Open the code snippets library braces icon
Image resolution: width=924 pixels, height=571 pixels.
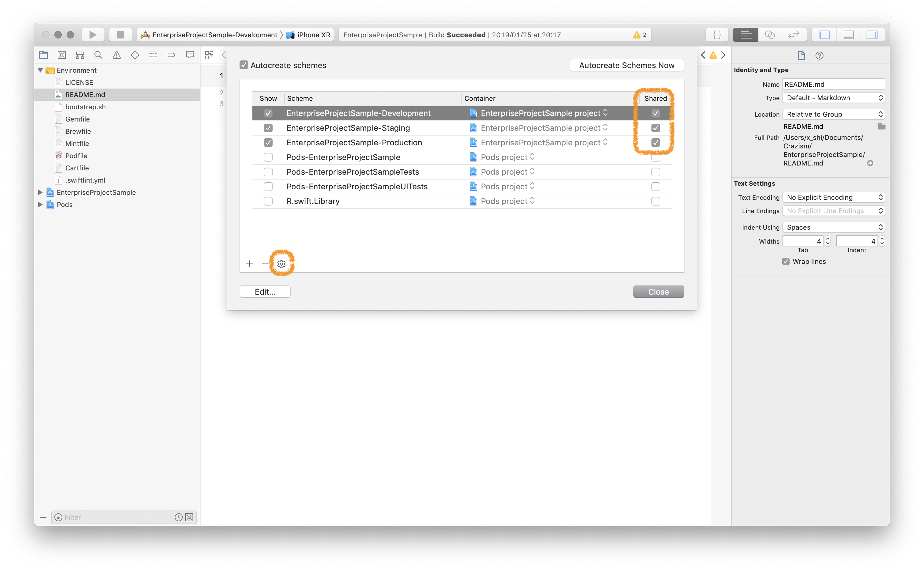click(717, 35)
